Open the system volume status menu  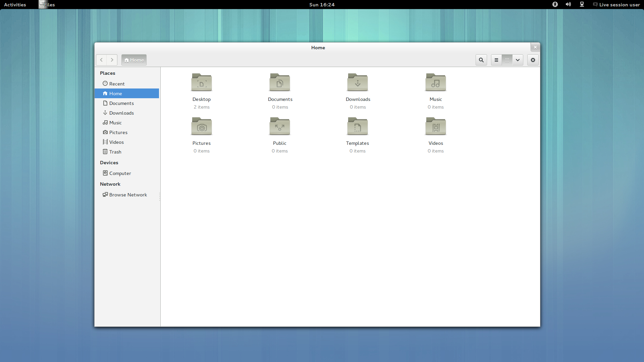(x=568, y=4)
